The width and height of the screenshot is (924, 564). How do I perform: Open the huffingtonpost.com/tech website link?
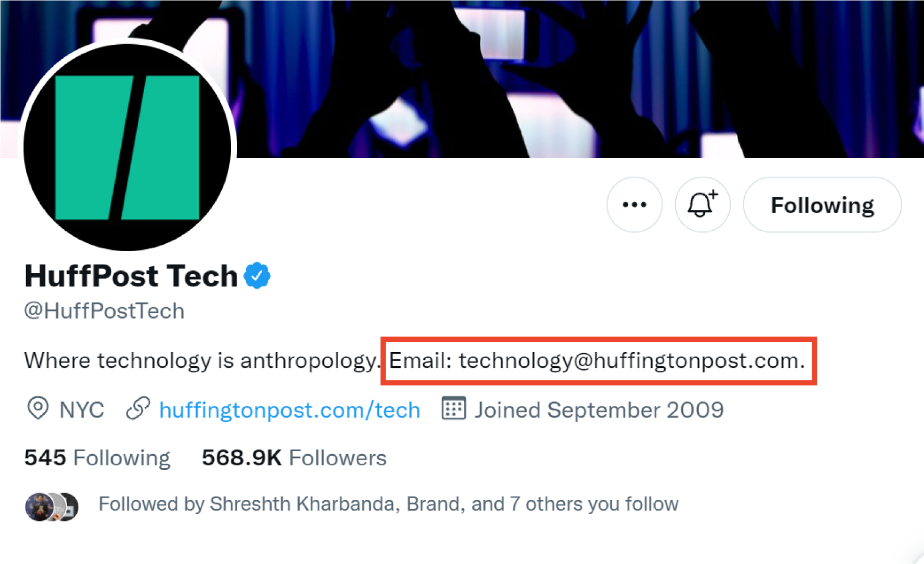tap(289, 410)
